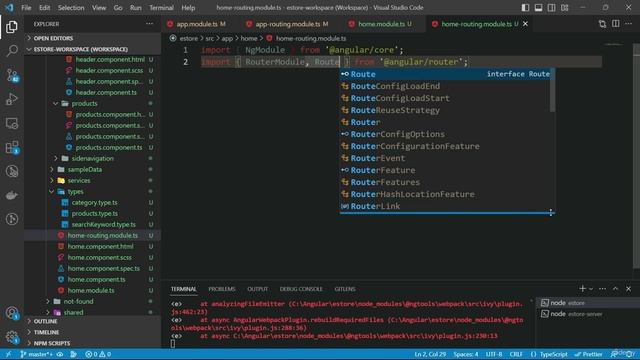Open the Search view in activity bar

click(x=12, y=51)
